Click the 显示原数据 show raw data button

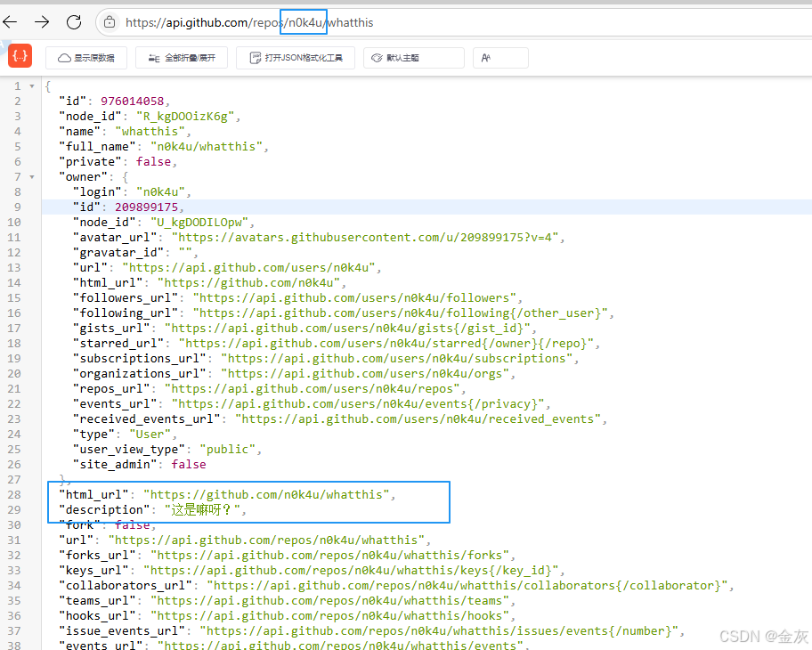[86, 58]
